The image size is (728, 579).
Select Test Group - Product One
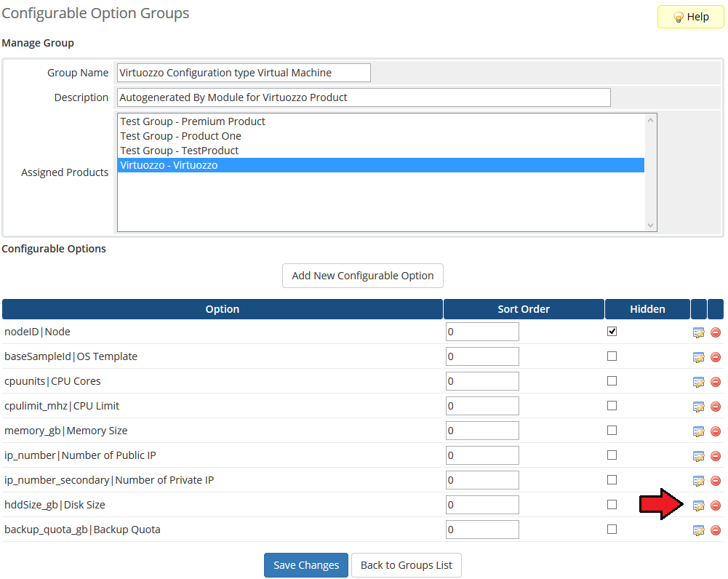click(380, 136)
